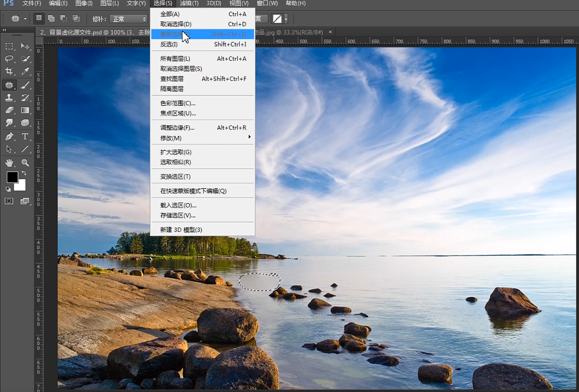
Task: Open the 文件(F) menu
Action: (32, 3)
